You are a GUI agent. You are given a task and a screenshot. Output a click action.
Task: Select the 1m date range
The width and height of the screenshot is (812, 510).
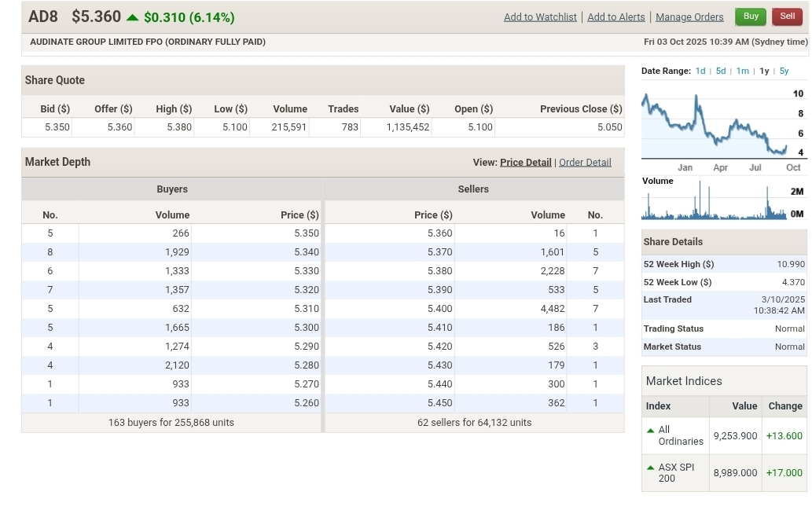(x=742, y=72)
